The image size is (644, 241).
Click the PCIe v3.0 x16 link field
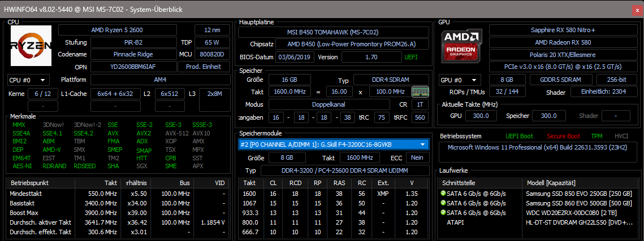click(x=563, y=67)
